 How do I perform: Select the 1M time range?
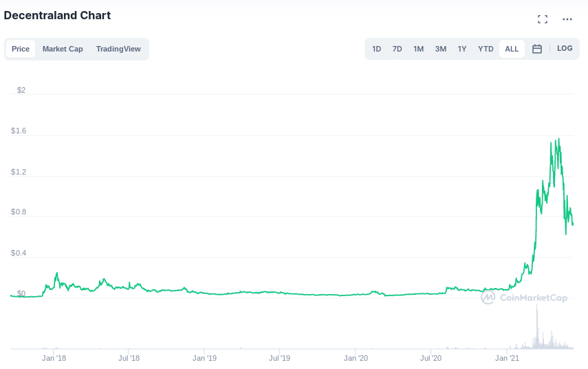coord(419,49)
